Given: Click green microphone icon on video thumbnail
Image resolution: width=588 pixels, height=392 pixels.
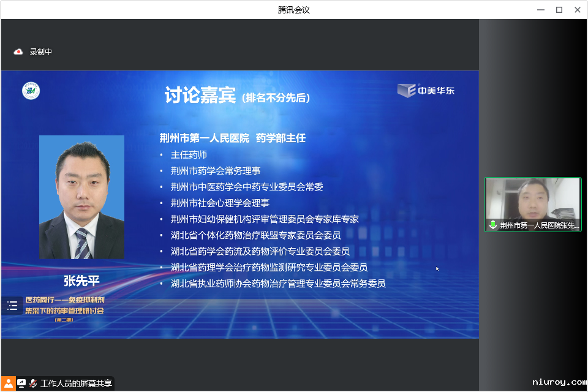Looking at the screenshot, I should 492,225.
